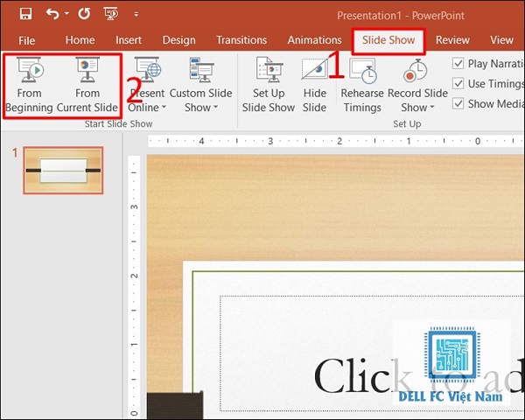This screenshot has width=525, height=420.
Task: Click the Rehearse Timings icon
Action: (362, 70)
